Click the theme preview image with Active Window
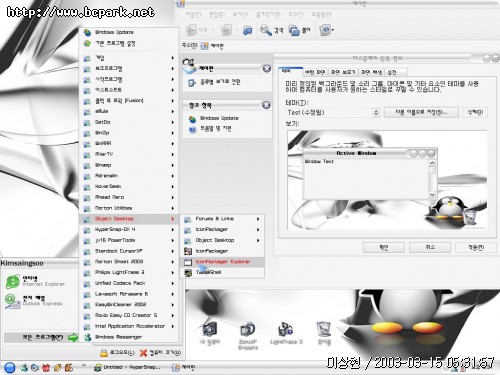This screenshot has height=375, width=500. coord(387,180)
